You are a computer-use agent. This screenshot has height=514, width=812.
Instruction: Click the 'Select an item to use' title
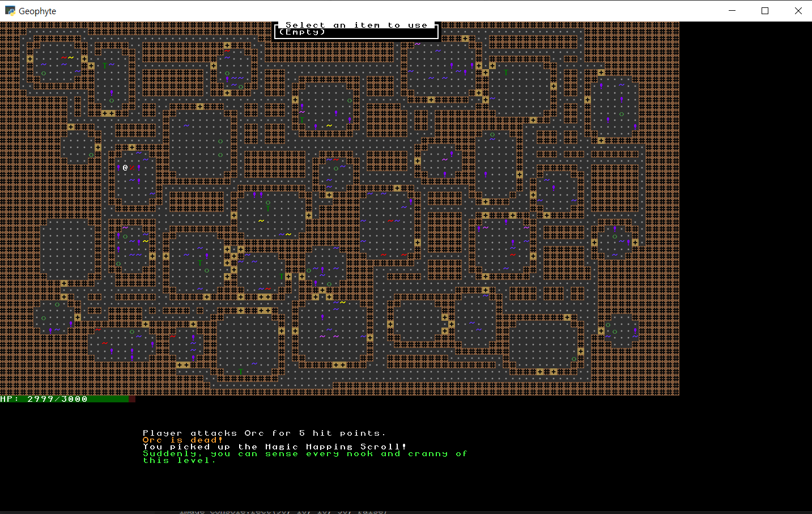(x=356, y=25)
